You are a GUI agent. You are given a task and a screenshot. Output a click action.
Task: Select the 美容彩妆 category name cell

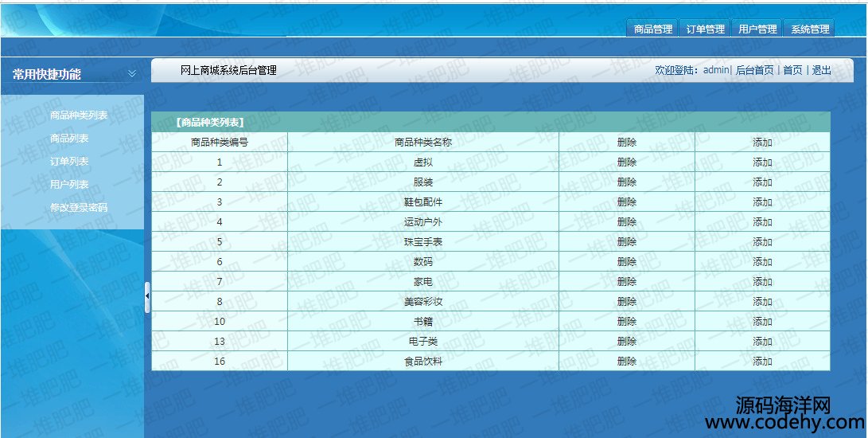click(423, 302)
